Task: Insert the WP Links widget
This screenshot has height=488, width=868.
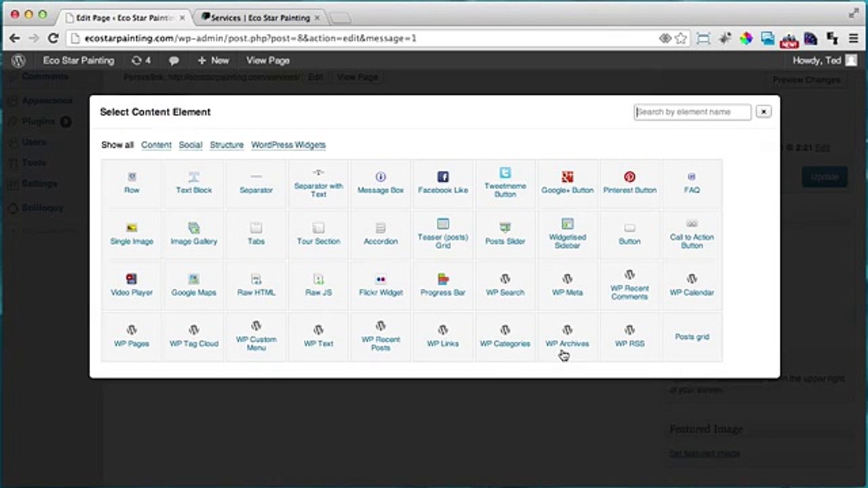Action: click(443, 337)
